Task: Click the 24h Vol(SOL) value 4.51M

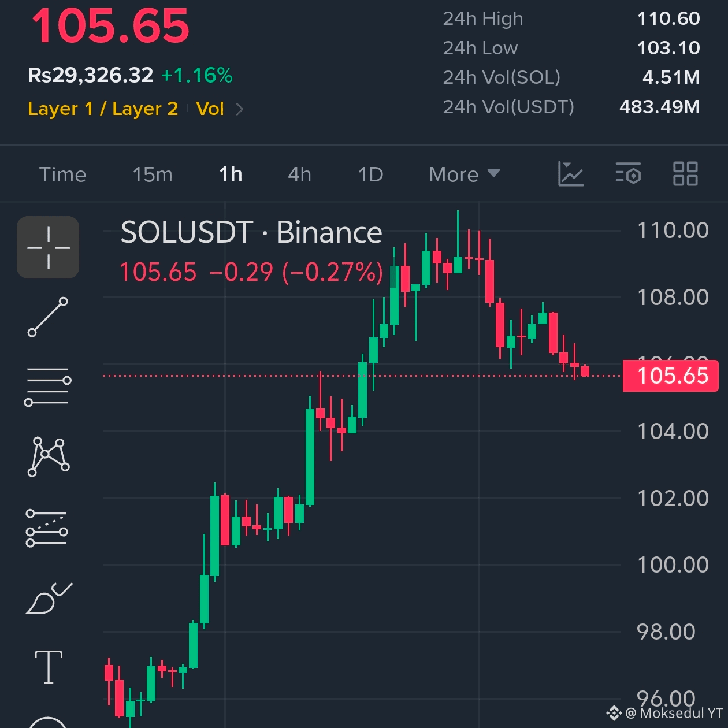Action: (x=671, y=77)
